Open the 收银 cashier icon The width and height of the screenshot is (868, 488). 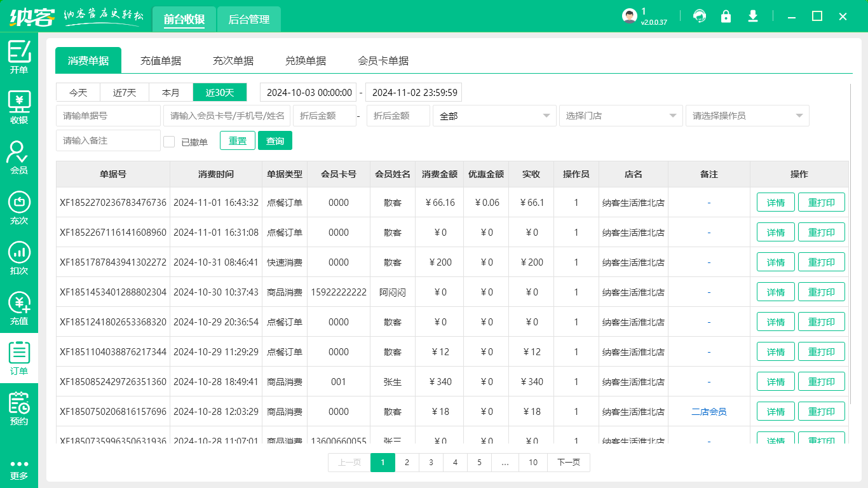tap(19, 107)
